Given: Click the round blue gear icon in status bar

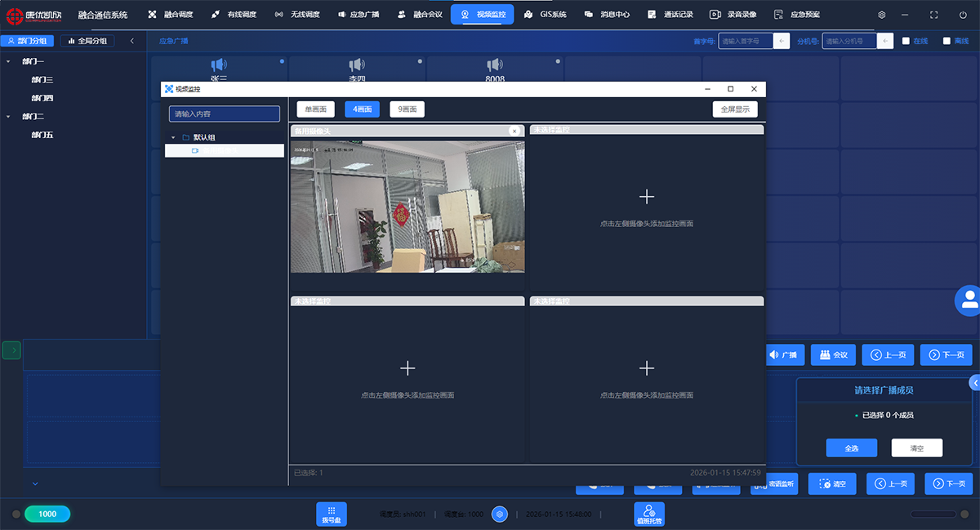Looking at the screenshot, I should click(x=501, y=514).
